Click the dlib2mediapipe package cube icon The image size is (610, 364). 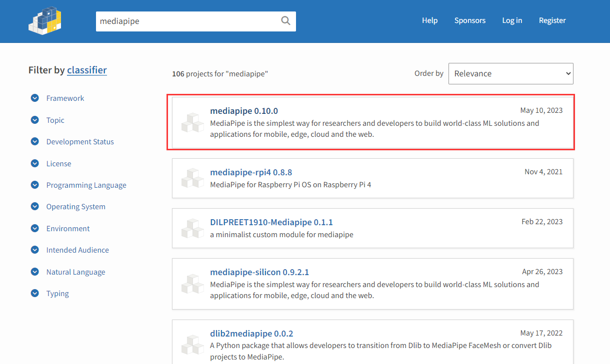click(192, 345)
